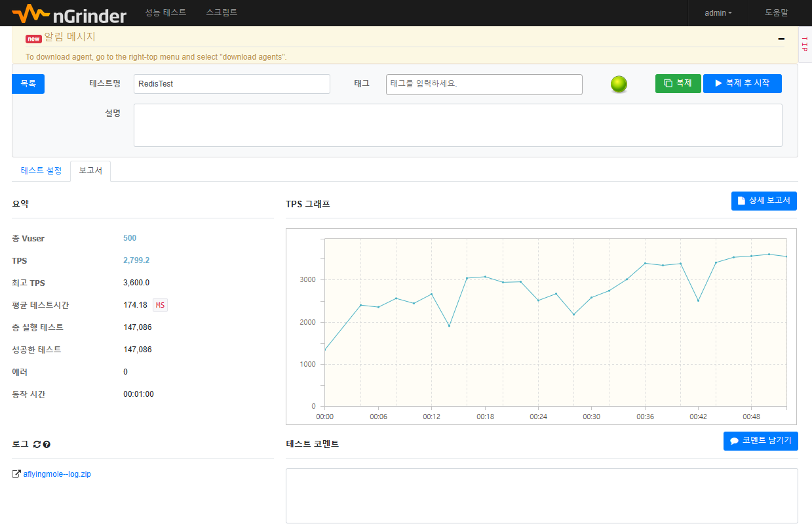Screen dimensions: 812x530
Task: Click the 00:48 label on the graph axis
Action: click(752, 417)
